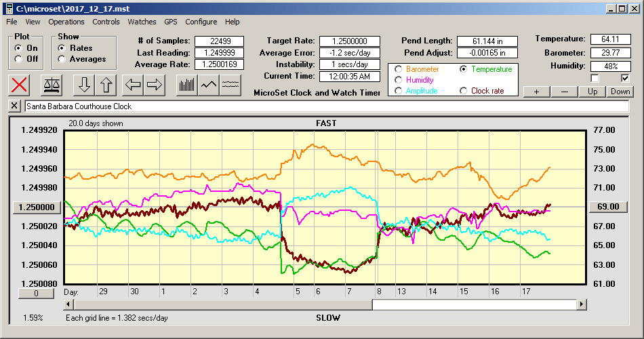Click the Last Reading value field
This screenshot has width=644, height=339.
pos(220,53)
